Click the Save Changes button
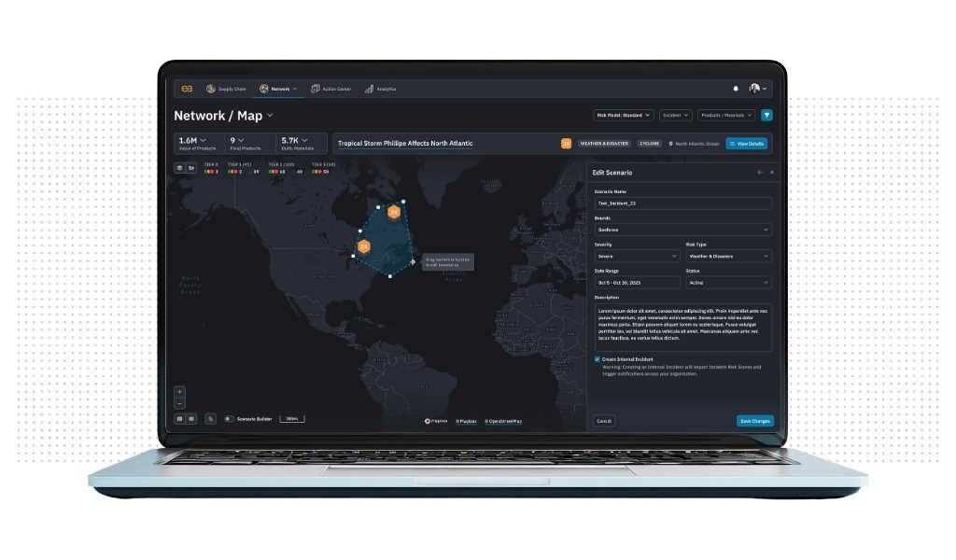This screenshot has width=956, height=560. (754, 421)
